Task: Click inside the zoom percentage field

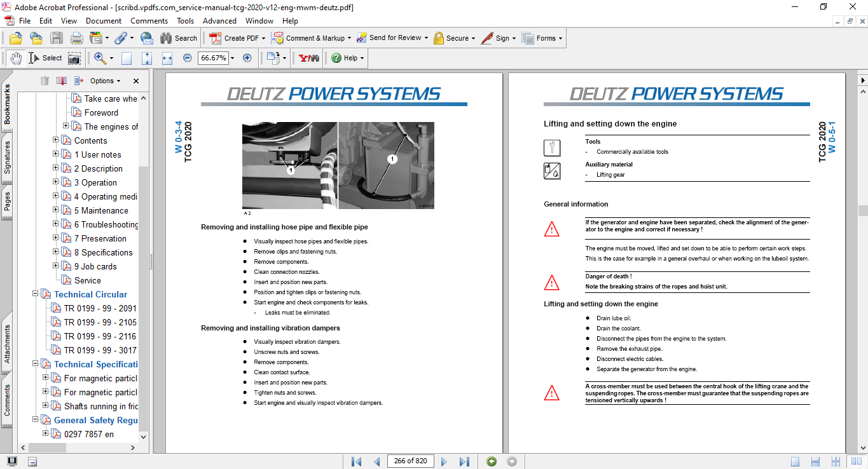Action: [x=212, y=58]
